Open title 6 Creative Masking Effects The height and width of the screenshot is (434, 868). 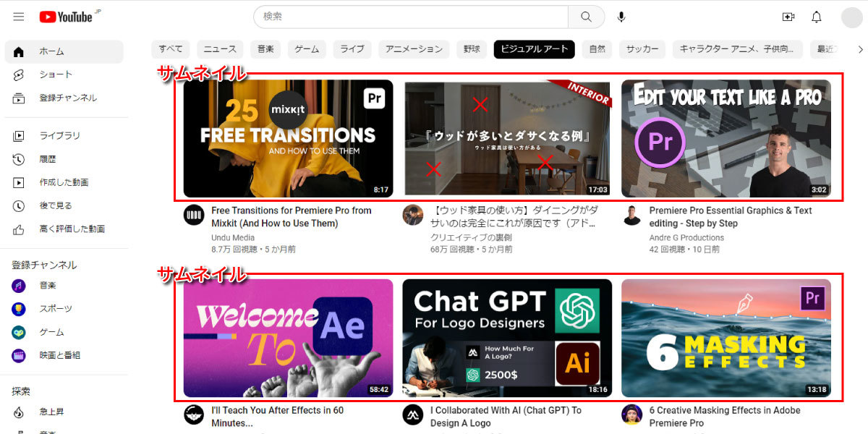tap(725, 417)
